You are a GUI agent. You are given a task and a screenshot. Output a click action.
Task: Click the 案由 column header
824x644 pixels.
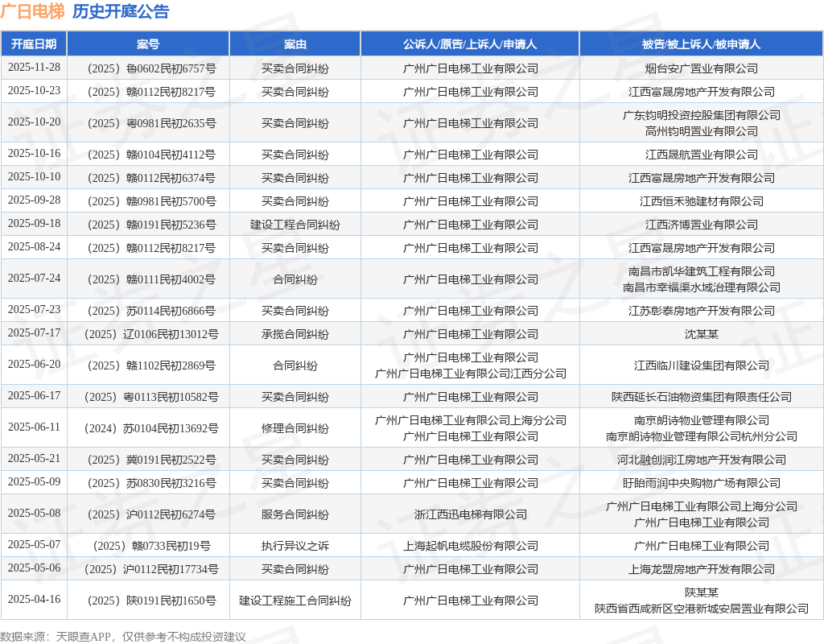click(295, 44)
